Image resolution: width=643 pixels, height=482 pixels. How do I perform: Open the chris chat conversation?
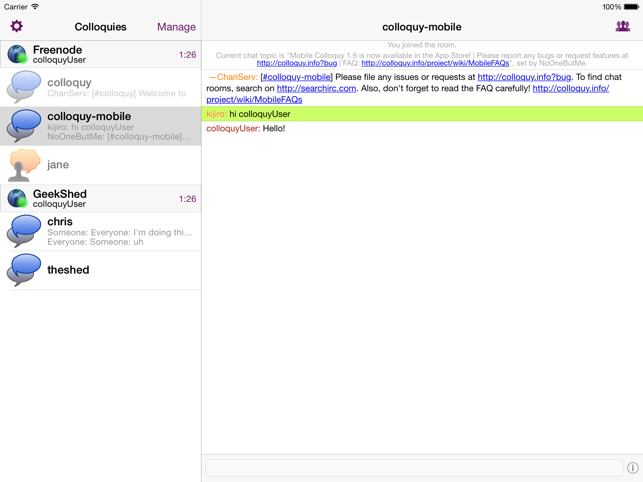pyautogui.click(x=100, y=231)
